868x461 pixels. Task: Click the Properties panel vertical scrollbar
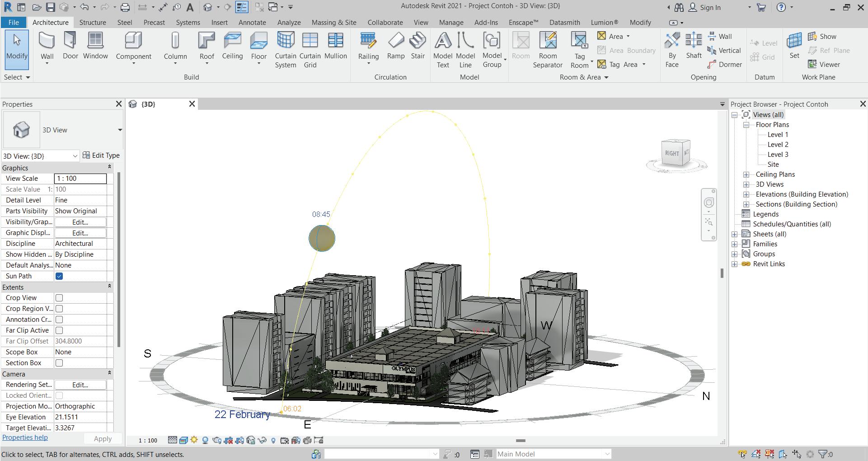[118, 259]
